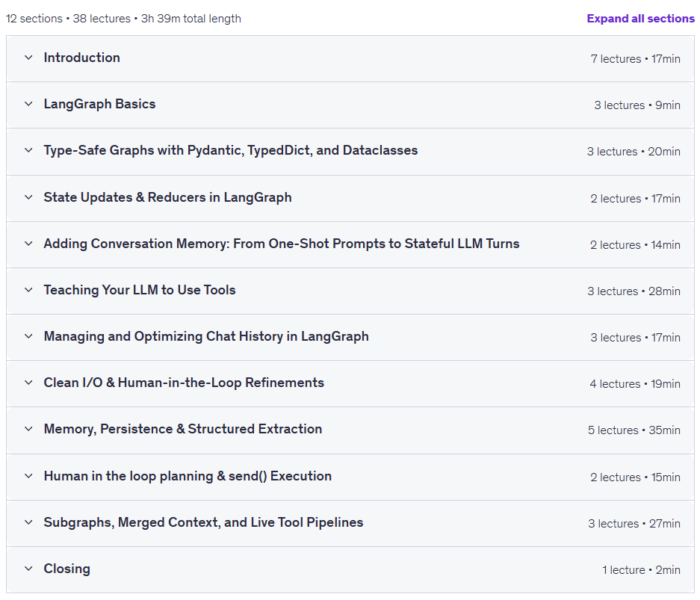
Task: Click the '3 lectures • 27min' text
Action: 634,524
